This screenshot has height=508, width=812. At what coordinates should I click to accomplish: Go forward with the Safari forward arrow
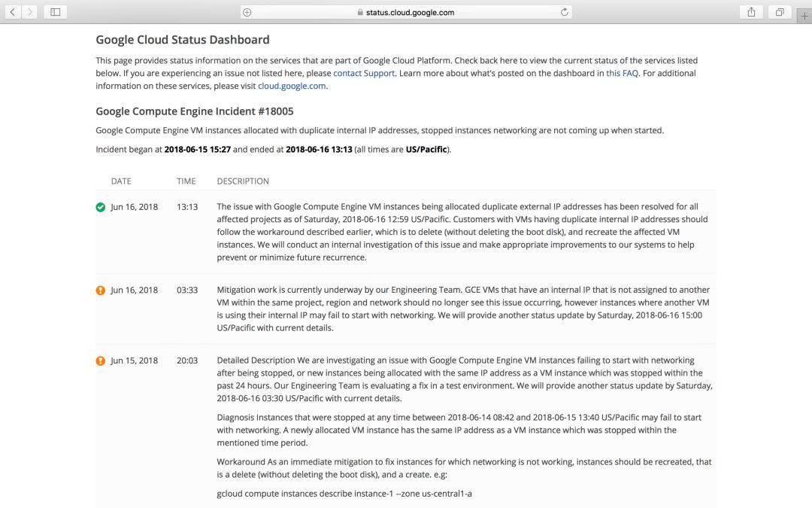(x=29, y=12)
